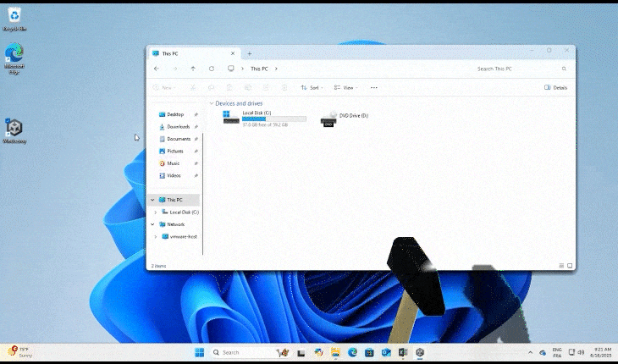Select the Unity-style desktop shortcut icon
The width and height of the screenshot is (618, 364).
coord(14,131)
